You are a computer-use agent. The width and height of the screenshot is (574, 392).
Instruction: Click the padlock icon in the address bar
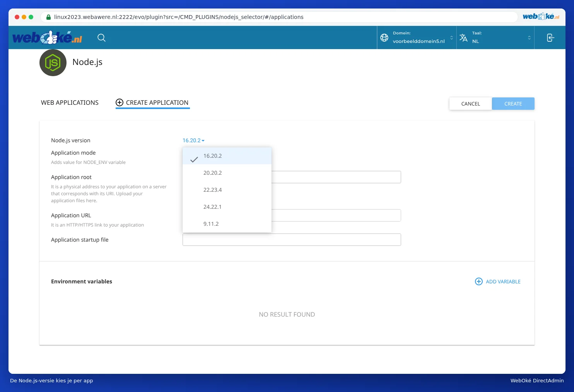coord(48,17)
